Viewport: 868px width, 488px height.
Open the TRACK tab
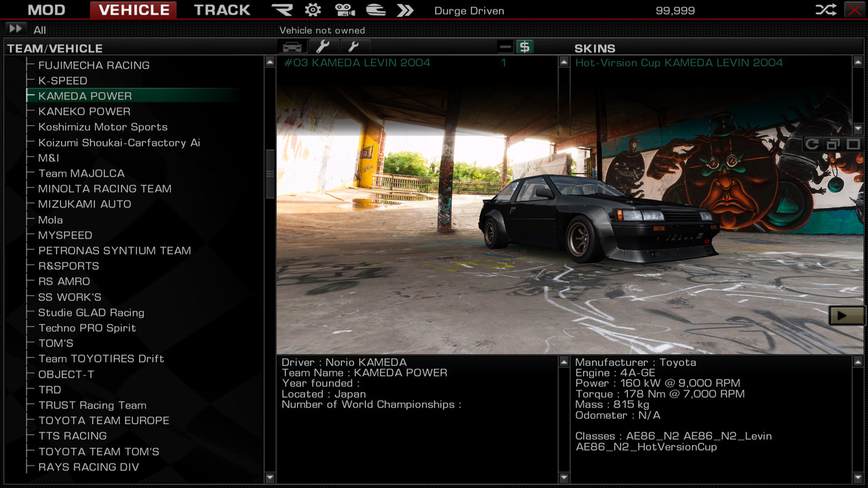[x=222, y=9]
